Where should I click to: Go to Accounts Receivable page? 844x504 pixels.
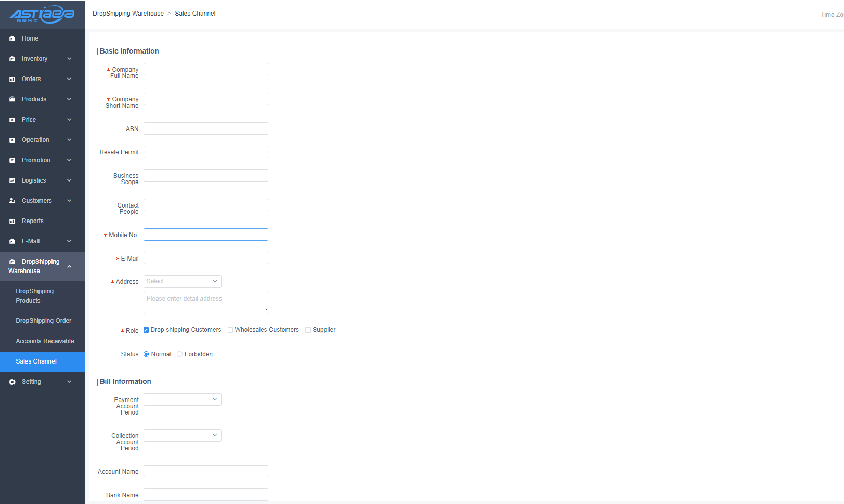click(45, 341)
